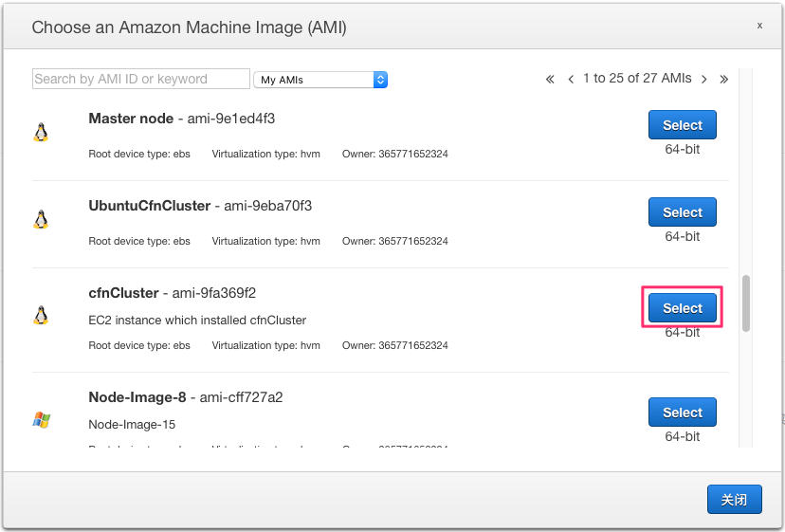Jump to last page of AMIs
This screenshot has height=532, width=785.
724,79
